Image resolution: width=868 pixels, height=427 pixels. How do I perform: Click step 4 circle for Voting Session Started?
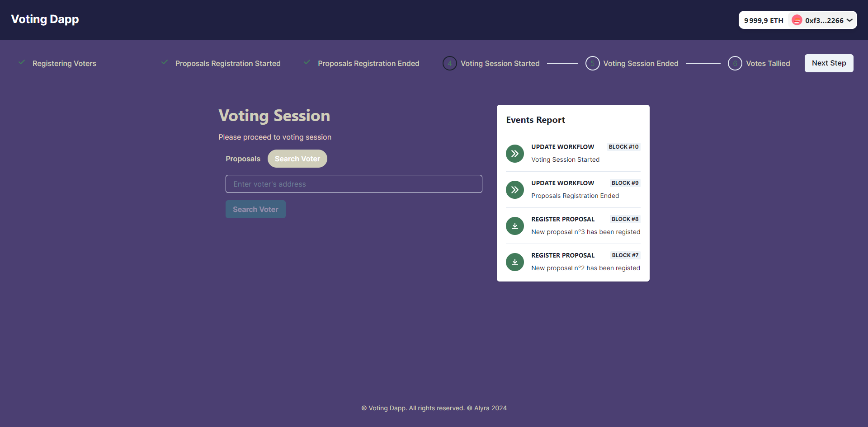click(450, 63)
